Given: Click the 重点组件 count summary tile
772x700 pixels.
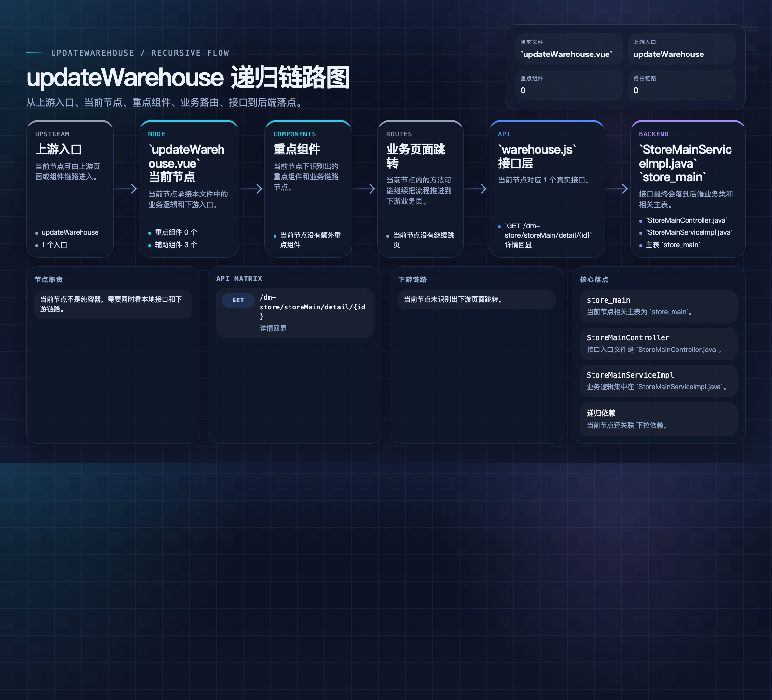Looking at the screenshot, I should [x=568, y=85].
